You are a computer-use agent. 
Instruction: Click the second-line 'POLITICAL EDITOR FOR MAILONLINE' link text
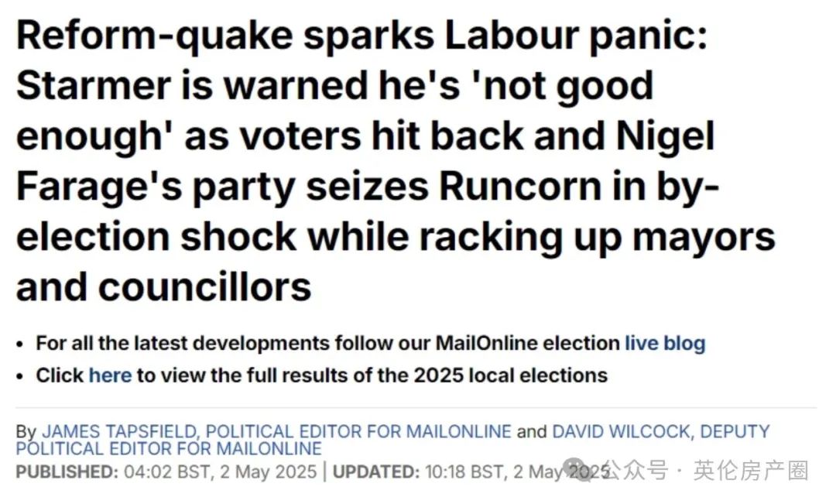tap(169, 448)
